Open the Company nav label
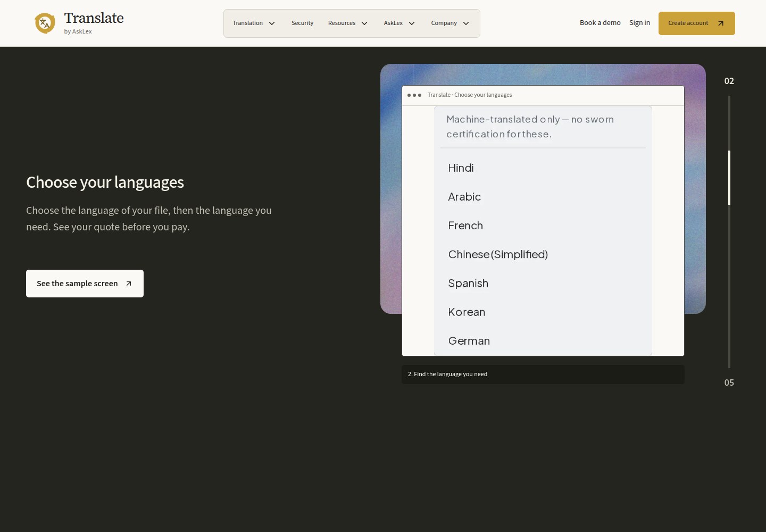Image resolution: width=766 pixels, height=532 pixels. coord(444,23)
